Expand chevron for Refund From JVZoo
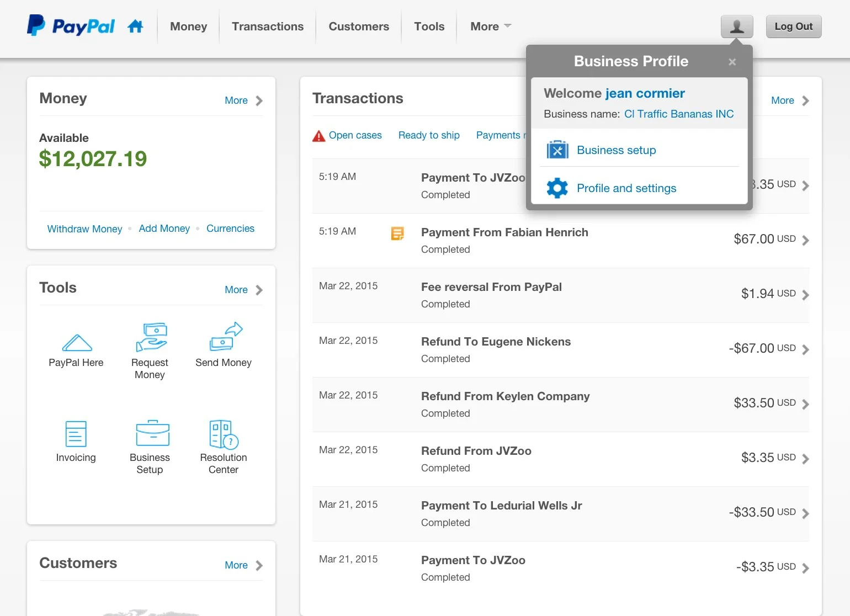This screenshot has height=616, width=850. (805, 459)
